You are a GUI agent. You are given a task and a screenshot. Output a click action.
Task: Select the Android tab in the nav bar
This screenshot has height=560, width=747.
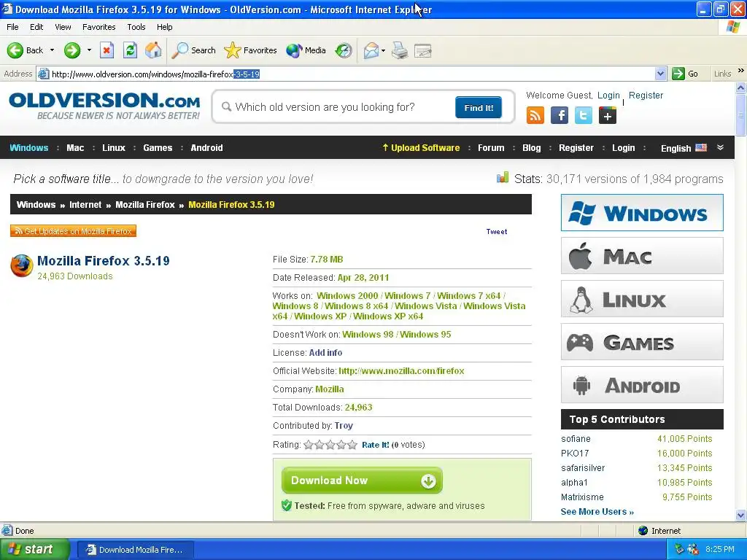pos(206,147)
